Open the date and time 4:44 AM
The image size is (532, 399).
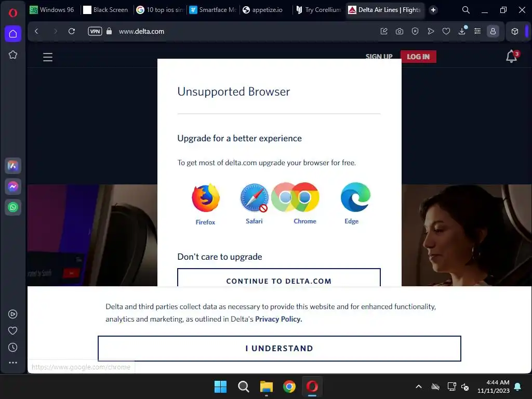(x=494, y=387)
